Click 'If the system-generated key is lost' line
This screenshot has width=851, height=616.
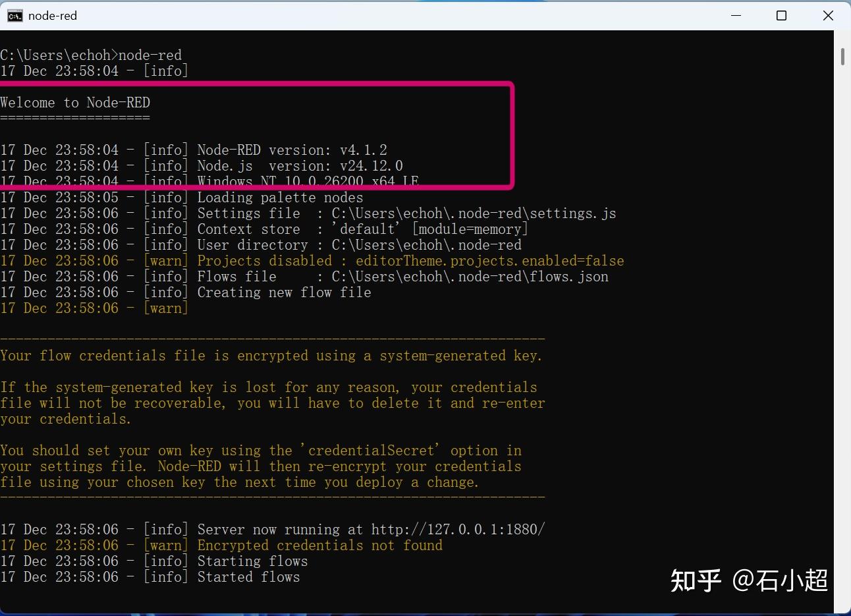(x=269, y=387)
